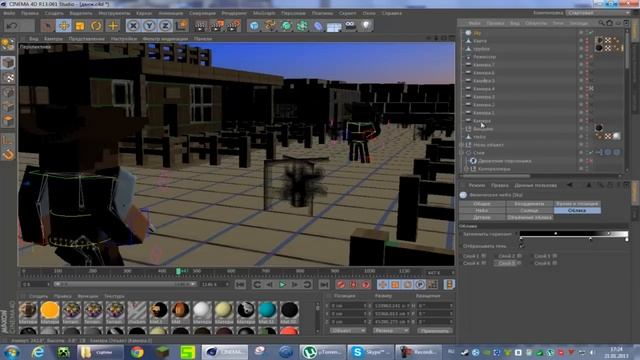The width and height of the screenshot is (640, 360).
Task: Toggle Parameter keyframe channel P icon
Action: pyautogui.click(x=420, y=284)
